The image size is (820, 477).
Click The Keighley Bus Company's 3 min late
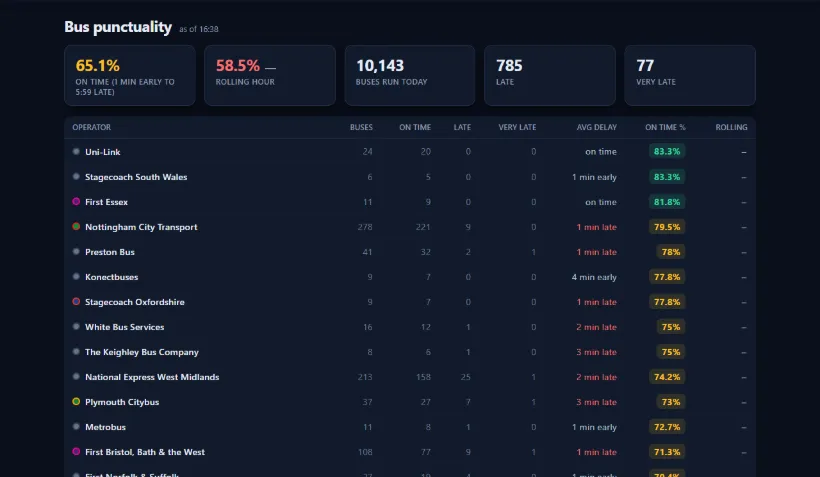[x=596, y=352]
